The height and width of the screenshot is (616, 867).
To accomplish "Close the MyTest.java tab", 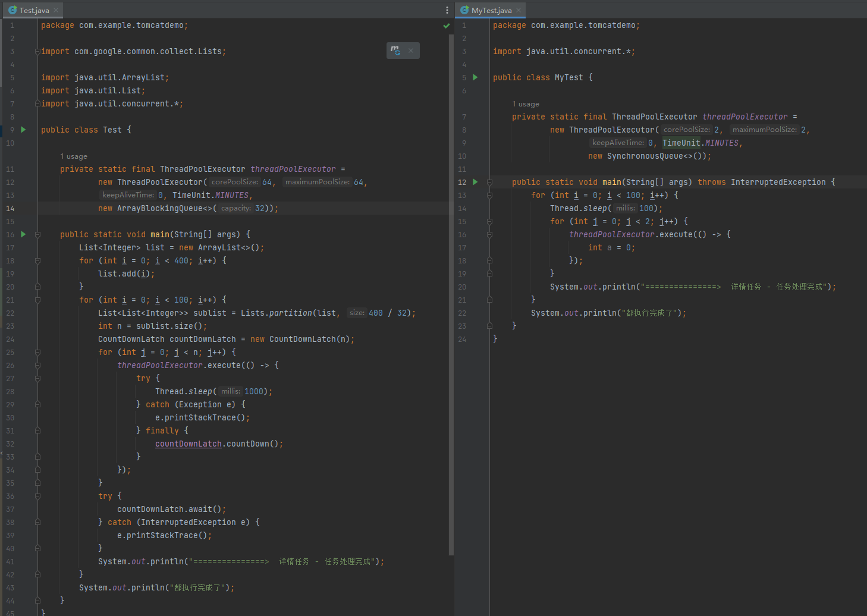I will tap(519, 10).
